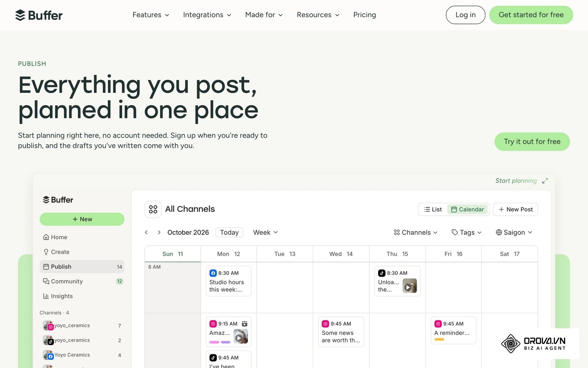Click the Insights bar chart icon
This screenshot has height=368, width=588.
pos(46,296)
